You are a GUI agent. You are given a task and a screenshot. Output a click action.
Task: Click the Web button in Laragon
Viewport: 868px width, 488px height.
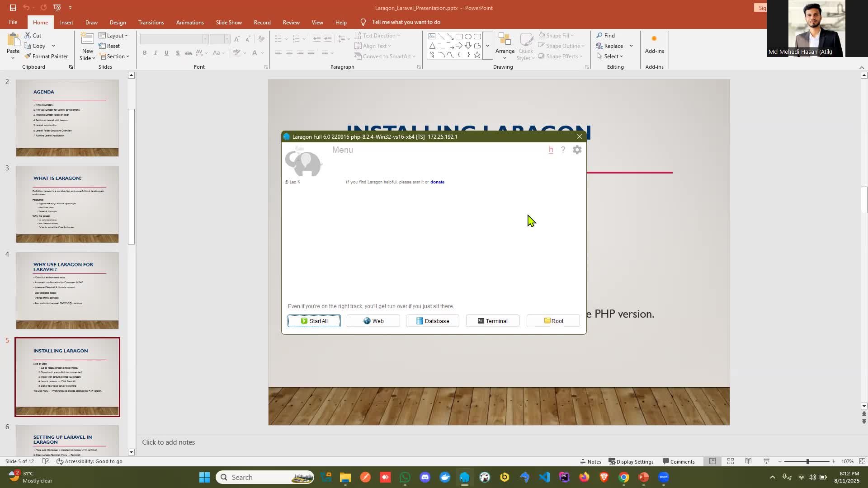coord(373,321)
